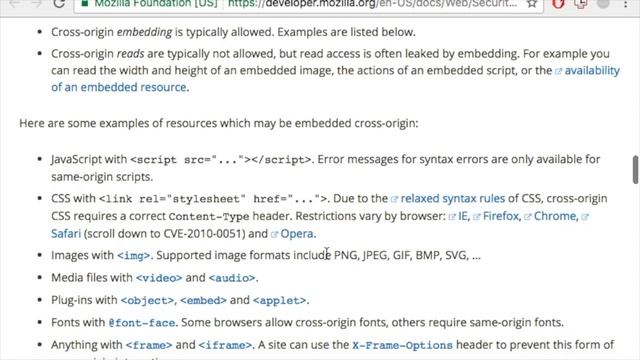
Task: Open the Chrome three-dot menu
Action: click(x=626, y=4)
